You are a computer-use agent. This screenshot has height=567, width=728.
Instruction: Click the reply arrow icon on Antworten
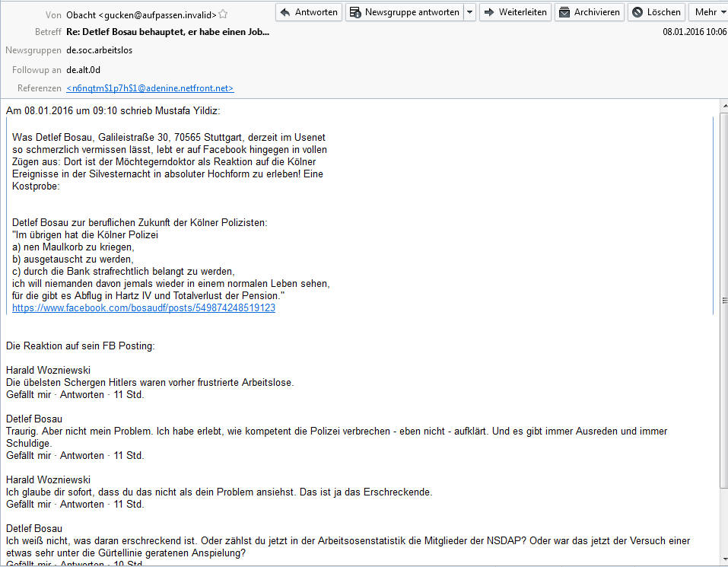tap(285, 12)
